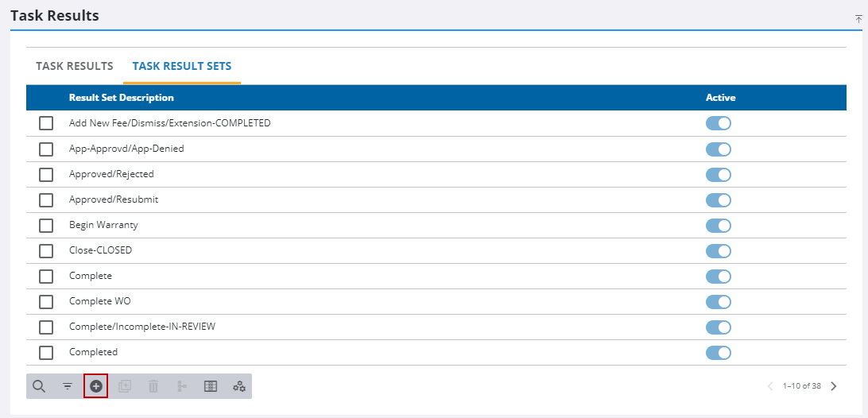Open the gears settings icon

tap(239, 386)
